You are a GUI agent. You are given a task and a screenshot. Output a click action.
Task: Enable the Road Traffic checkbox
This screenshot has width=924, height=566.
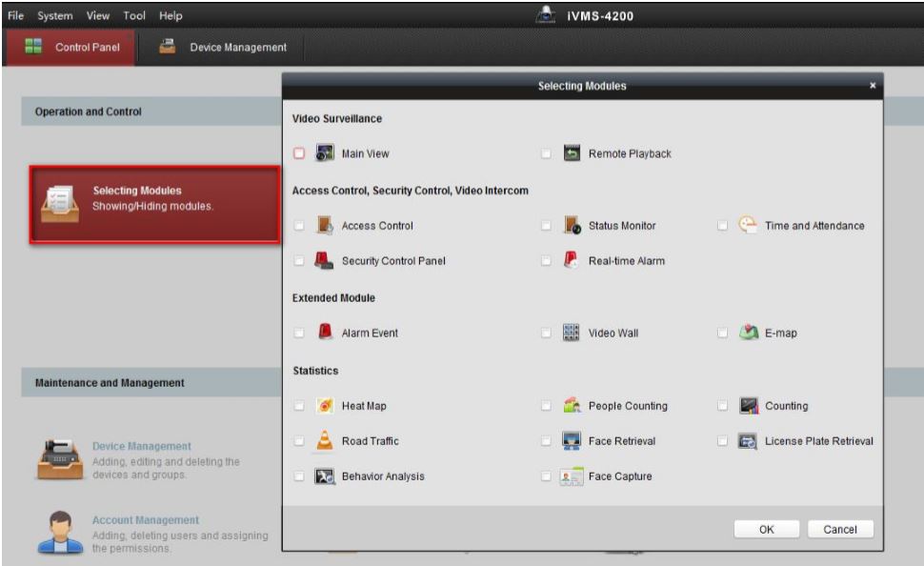pyautogui.click(x=299, y=441)
